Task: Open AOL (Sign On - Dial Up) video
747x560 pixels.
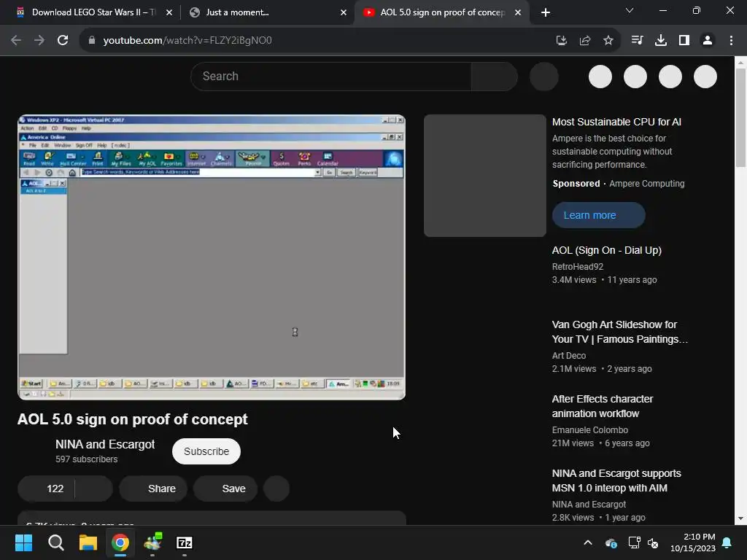Action: (x=606, y=251)
